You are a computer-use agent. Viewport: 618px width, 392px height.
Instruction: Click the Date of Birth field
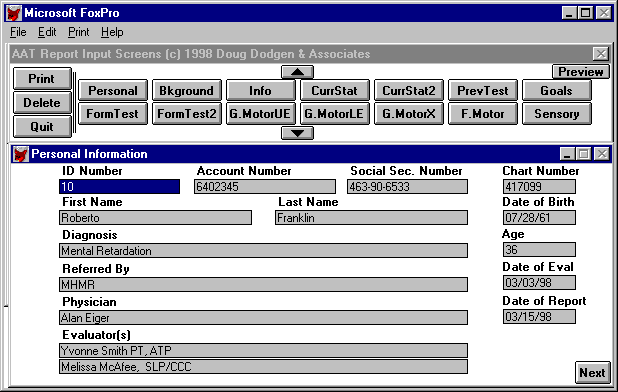click(x=539, y=217)
